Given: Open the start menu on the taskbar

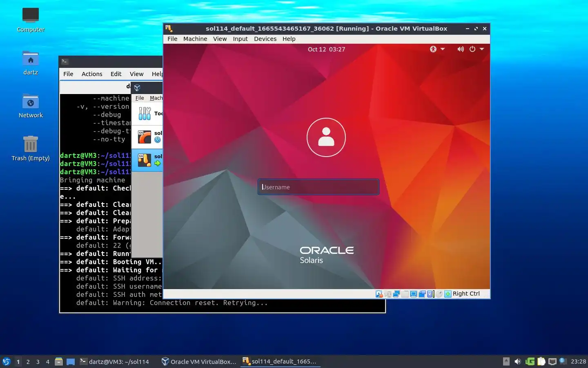Looking at the screenshot, I should (x=6, y=361).
